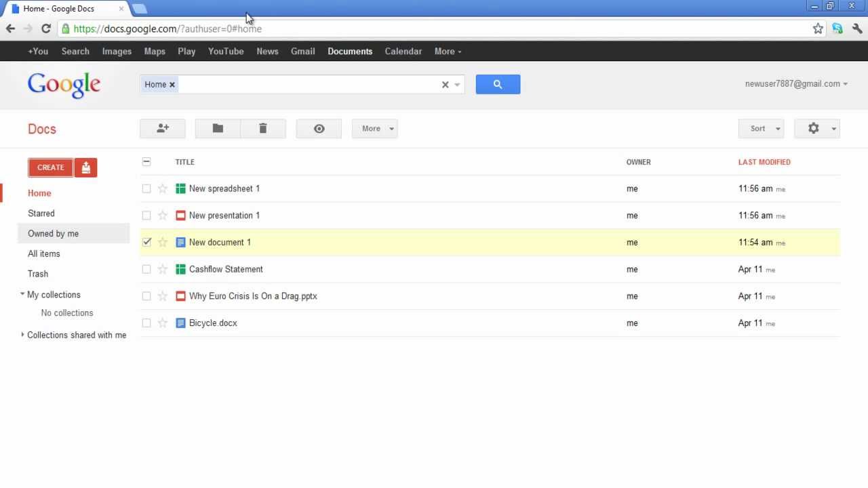Click the Google logo
The width and height of the screenshot is (868, 488).
(x=64, y=85)
